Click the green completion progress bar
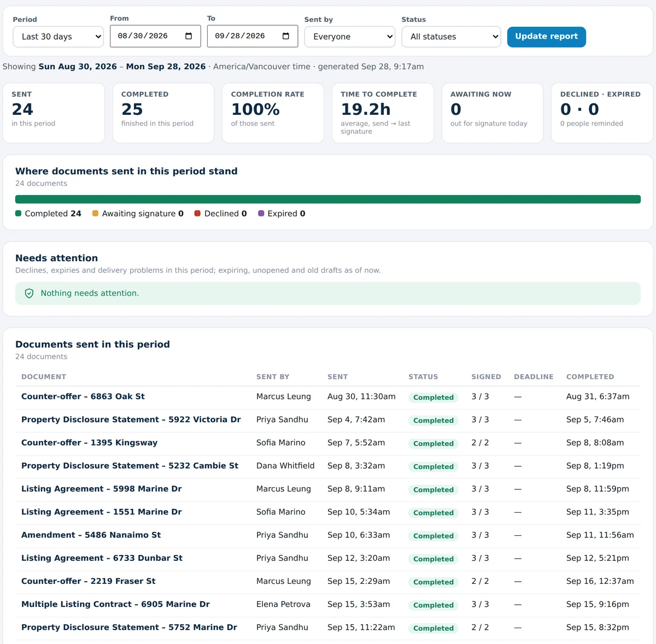Screen dimensions: 656x644 click(x=328, y=200)
